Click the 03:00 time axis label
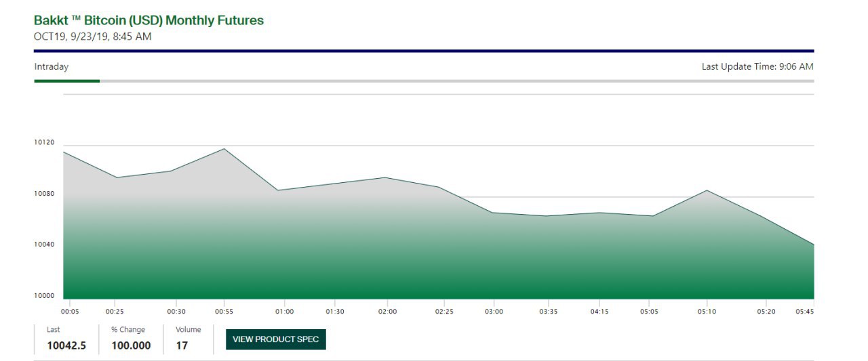The width and height of the screenshot is (868, 361). click(494, 312)
